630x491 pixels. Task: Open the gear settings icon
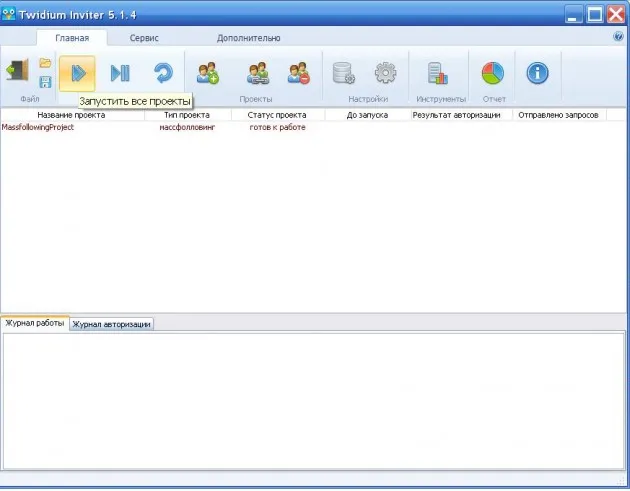click(385, 73)
